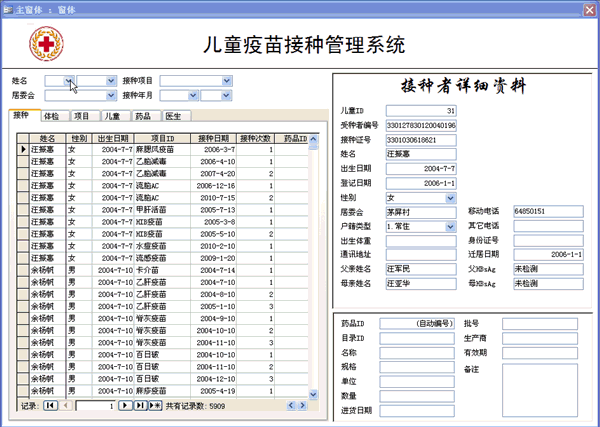The image size is (600, 427).
Task: Click the 接种日期 column header
Action: point(213,139)
